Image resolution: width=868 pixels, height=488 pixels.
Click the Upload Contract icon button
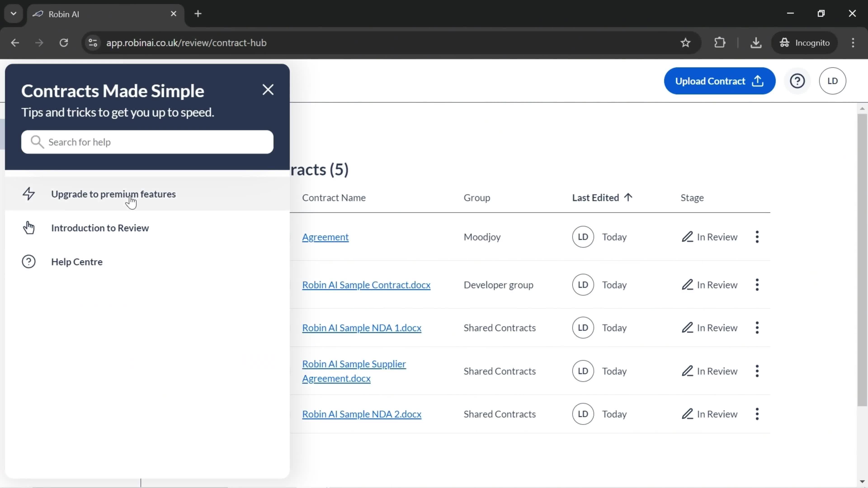click(759, 81)
